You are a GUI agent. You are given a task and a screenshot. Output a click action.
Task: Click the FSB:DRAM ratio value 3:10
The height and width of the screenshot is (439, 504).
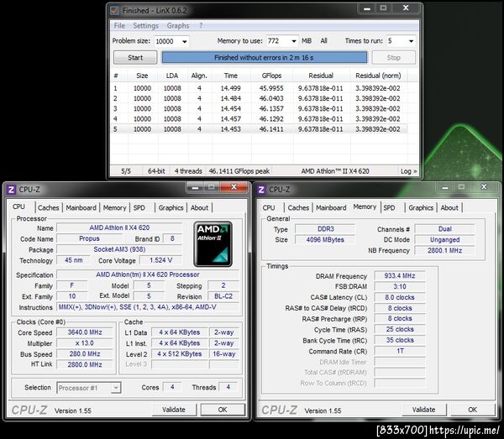tap(400, 286)
